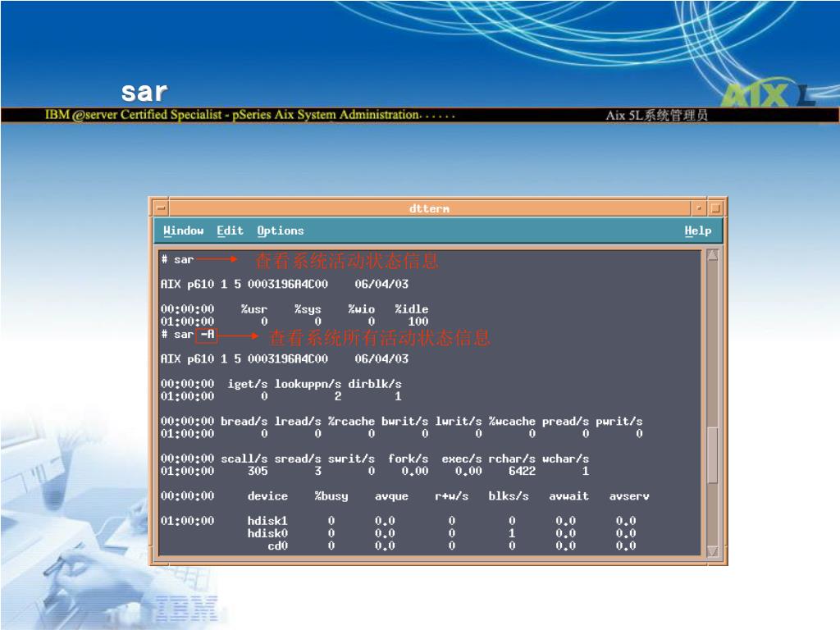The image size is (840, 630).
Task: Click the wchar/s header text
Action: pos(565,459)
